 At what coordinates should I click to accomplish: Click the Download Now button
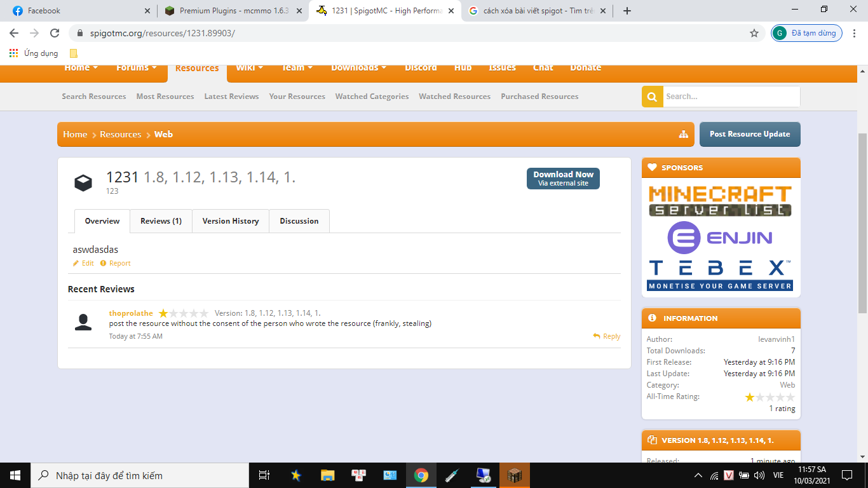click(x=563, y=179)
